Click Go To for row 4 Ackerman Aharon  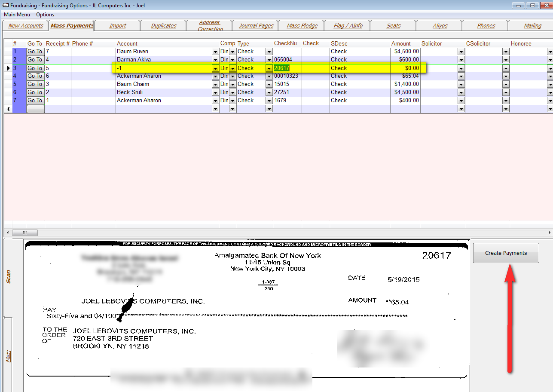(35, 76)
